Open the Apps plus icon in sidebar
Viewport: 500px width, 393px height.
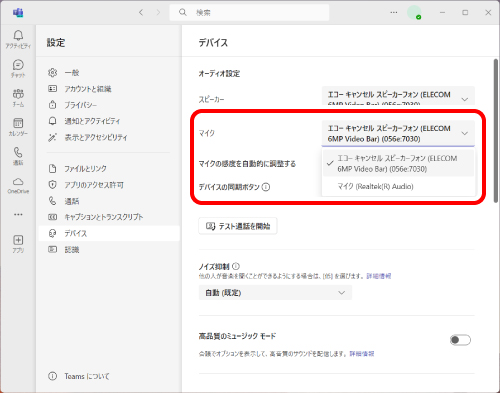[18, 240]
